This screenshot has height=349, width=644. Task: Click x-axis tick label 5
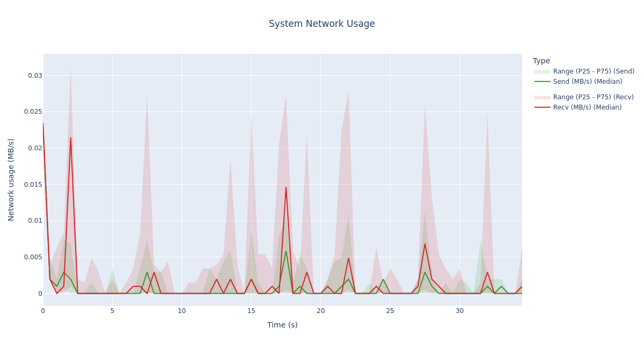pos(112,311)
